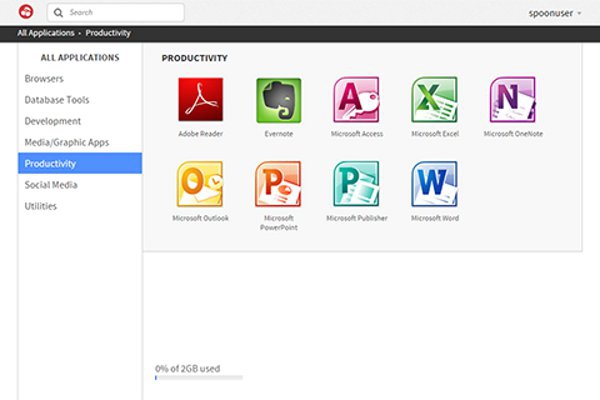Launch the Microsoft Publisher icon

point(357,184)
